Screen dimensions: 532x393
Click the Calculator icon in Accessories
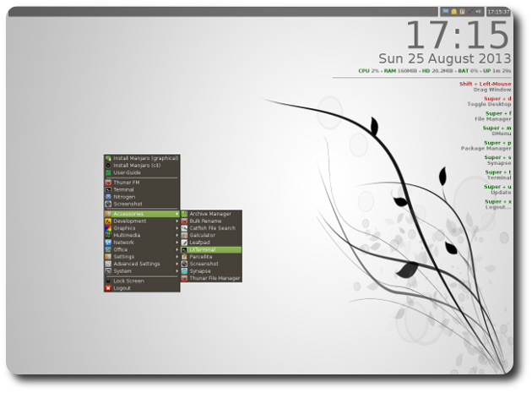(x=184, y=235)
